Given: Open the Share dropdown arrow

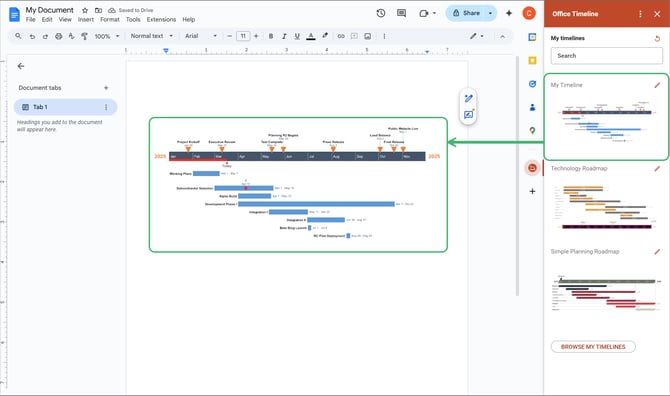Looking at the screenshot, I should click(x=491, y=13).
